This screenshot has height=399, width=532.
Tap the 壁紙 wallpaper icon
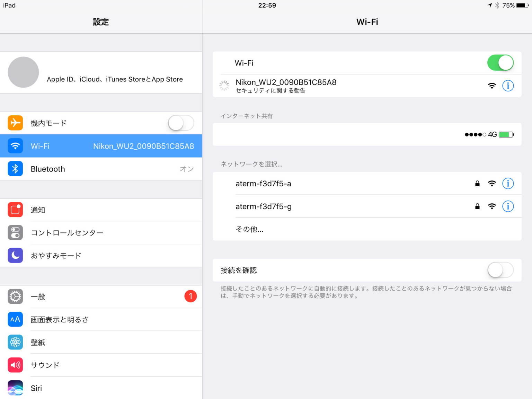pyautogui.click(x=15, y=342)
